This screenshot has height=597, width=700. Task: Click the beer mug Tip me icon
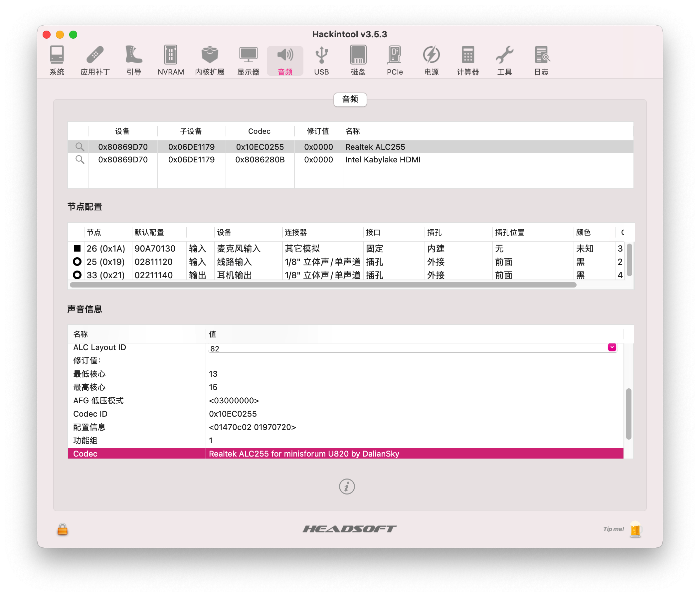point(635,529)
